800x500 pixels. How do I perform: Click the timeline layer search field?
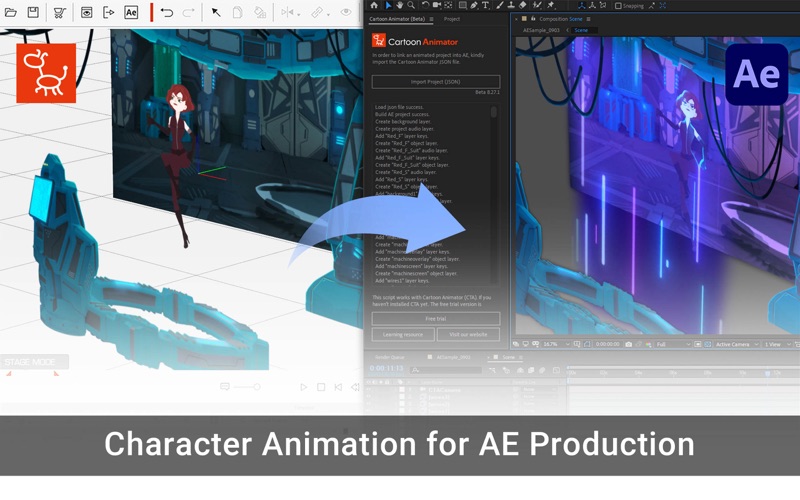[x=447, y=370]
